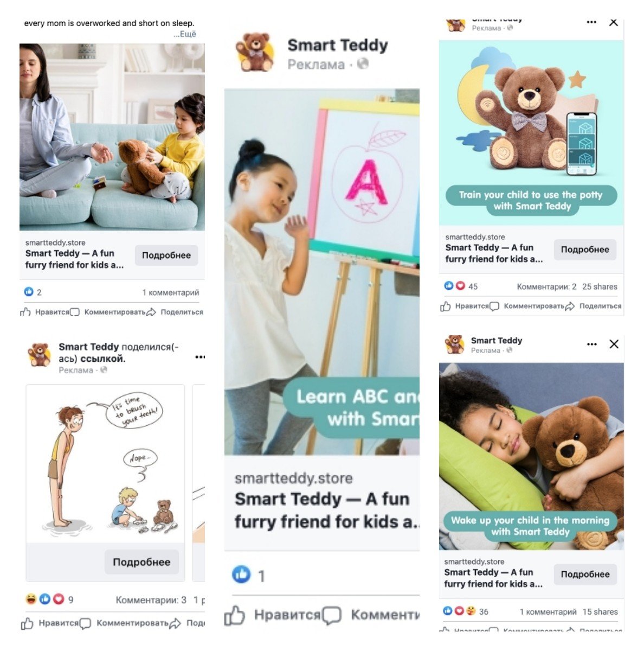Screen dimensions: 644x651
Task: Expand the truncated text with the Ещё link
Action: pyautogui.click(x=185, y=34)
